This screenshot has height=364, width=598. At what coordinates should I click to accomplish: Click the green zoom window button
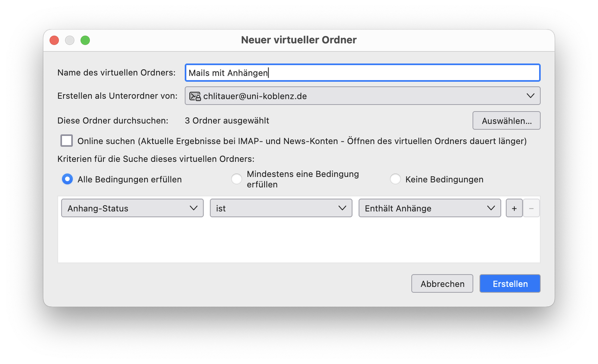click(x=85, y=40)
